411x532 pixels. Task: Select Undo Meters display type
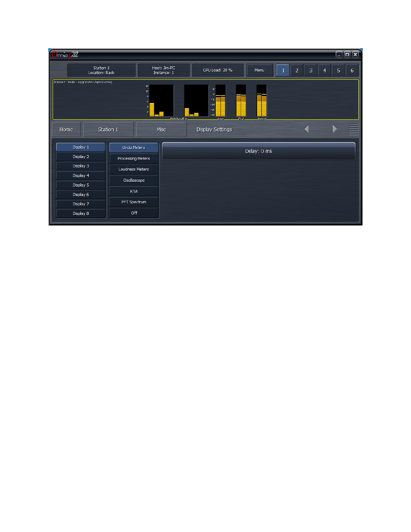134,148
